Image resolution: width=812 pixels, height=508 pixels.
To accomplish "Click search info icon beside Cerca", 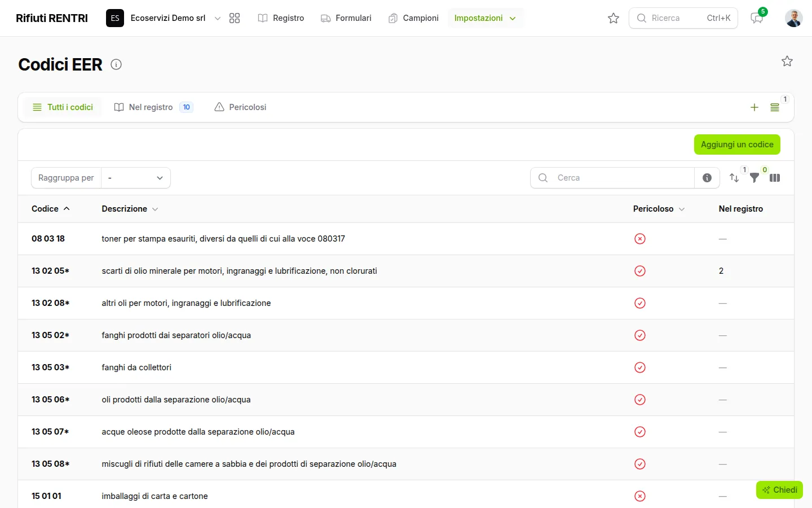I will [707, 178].
